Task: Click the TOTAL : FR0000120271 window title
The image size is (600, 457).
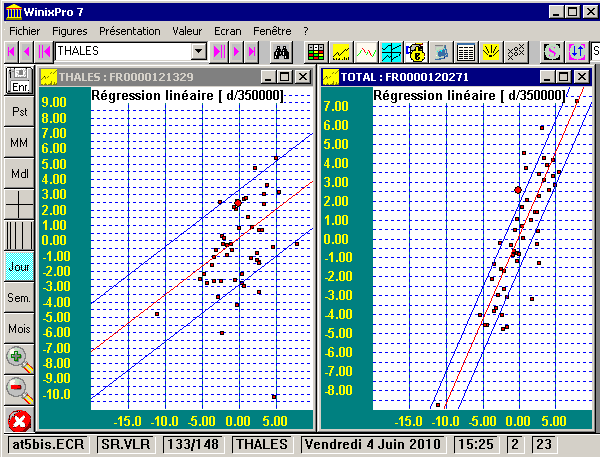Action: (x=404, y=77)
